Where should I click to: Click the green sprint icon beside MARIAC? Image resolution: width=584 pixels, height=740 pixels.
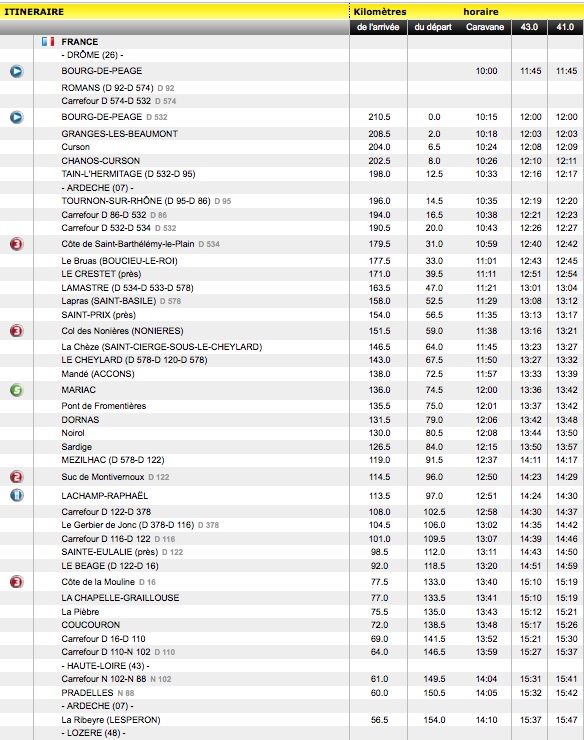[17, 390]
